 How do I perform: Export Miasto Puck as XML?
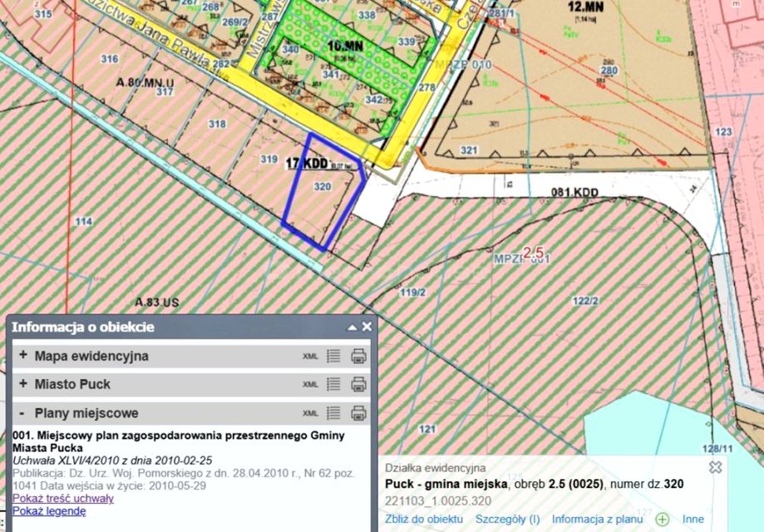pos(310,385)
